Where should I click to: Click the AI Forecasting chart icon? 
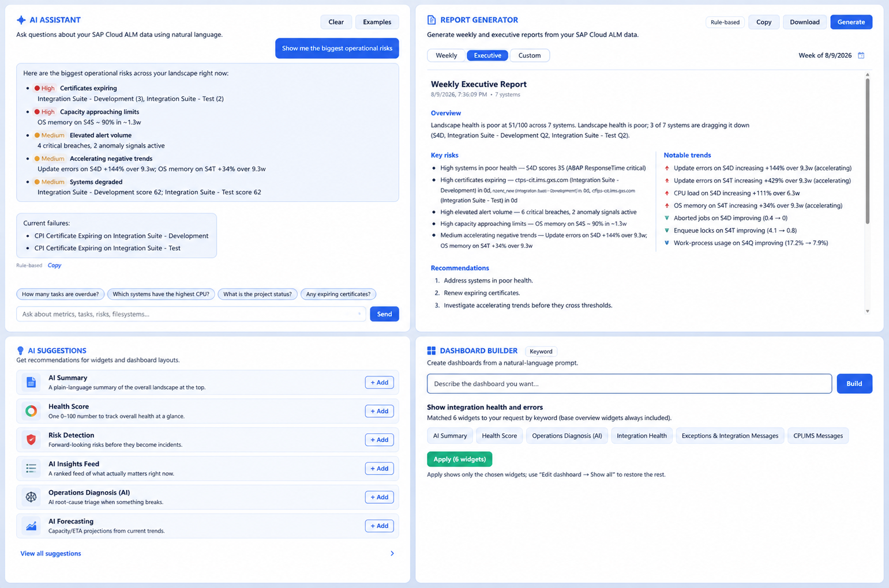point(31,526)
